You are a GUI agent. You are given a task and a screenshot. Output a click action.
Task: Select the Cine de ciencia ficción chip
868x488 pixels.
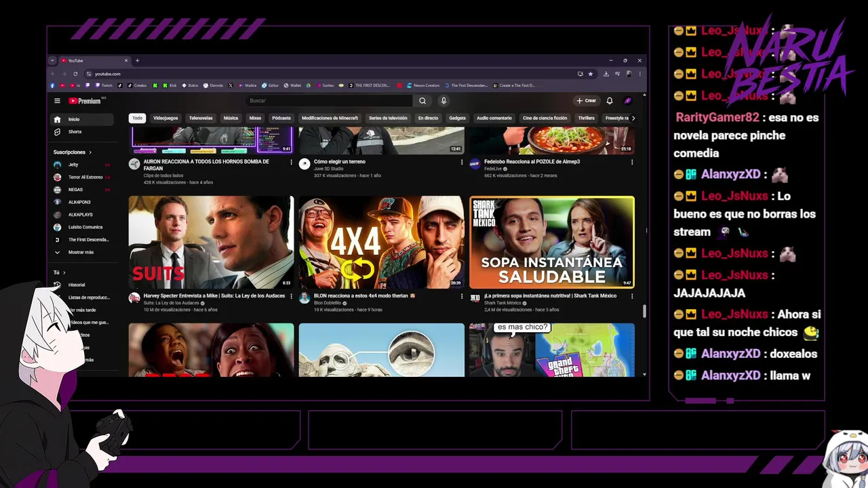click(x=545, y=118)
